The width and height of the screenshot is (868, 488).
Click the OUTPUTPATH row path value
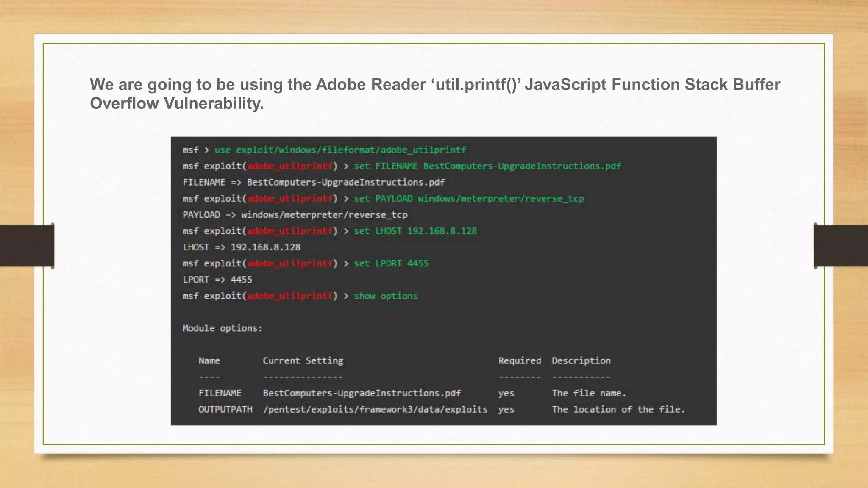pyautogui.click(x=375, y=410)
